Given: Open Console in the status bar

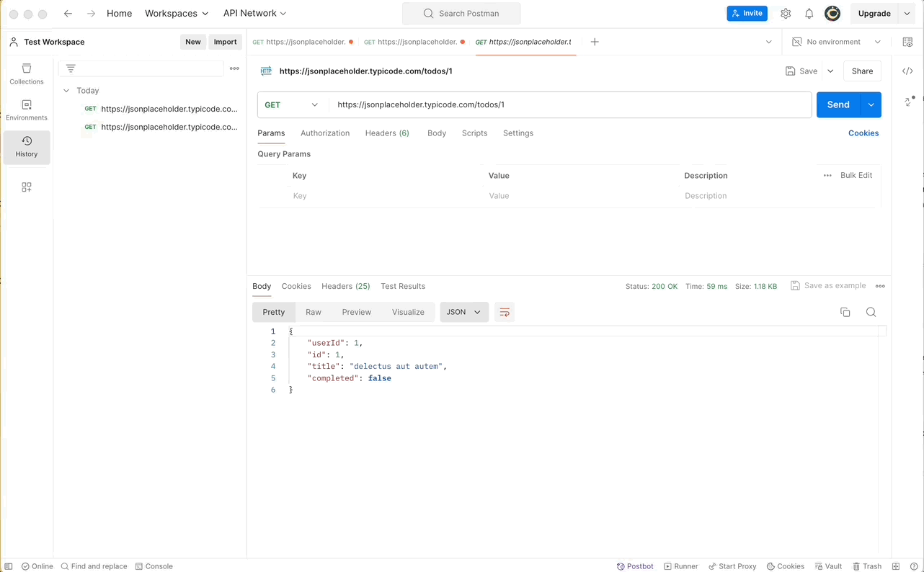Looking at the screenshot, I should point(154,566).
